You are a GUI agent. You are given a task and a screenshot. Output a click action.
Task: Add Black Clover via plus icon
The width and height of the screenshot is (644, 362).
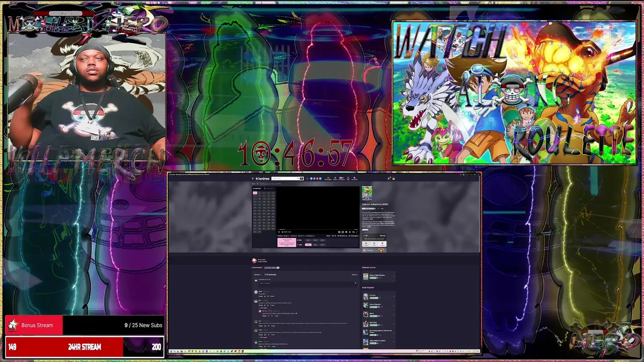tap(394, 324)
